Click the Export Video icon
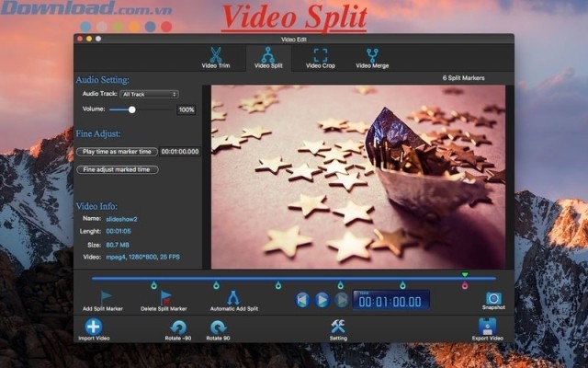588x368 pixels. point(488,327)
